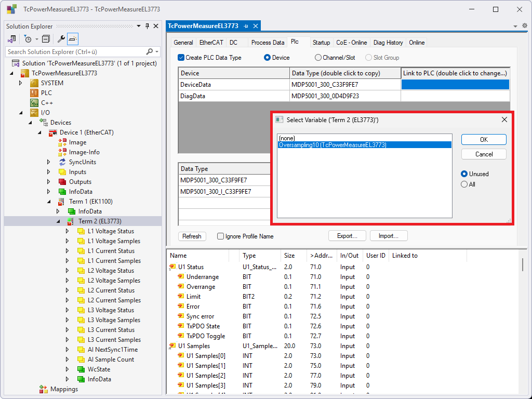This screenshot has height=399, width=532.
Task: Expand the AI NextSync1Time node
Action: [67, 350]
